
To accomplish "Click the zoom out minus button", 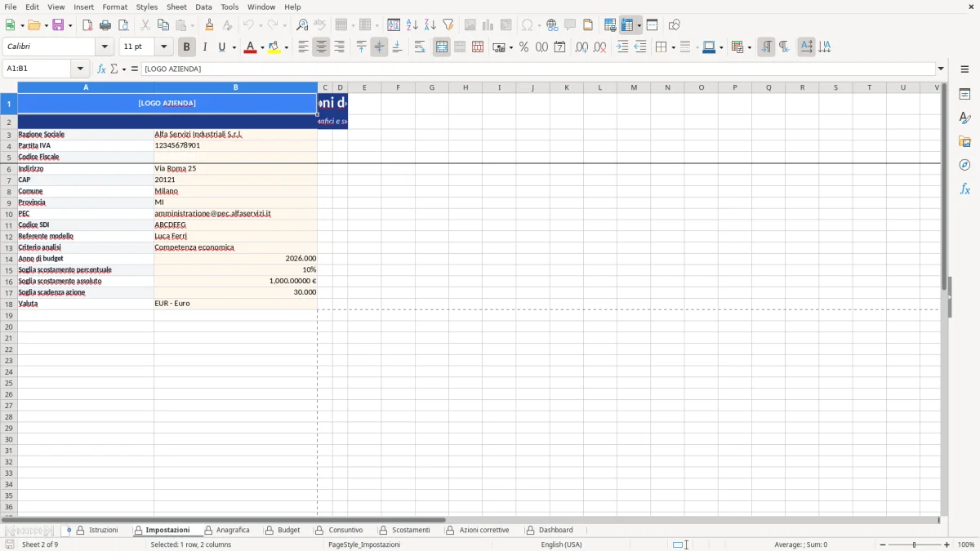I will (x=883, y=544).
